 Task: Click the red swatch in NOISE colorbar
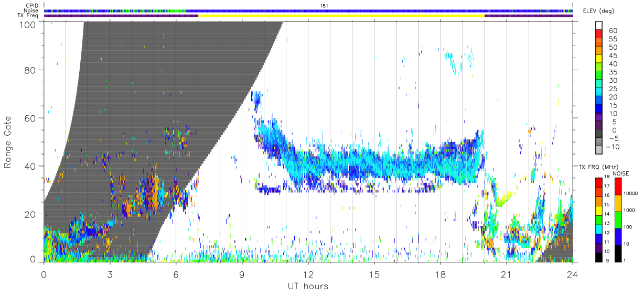(x=618, y=186)
